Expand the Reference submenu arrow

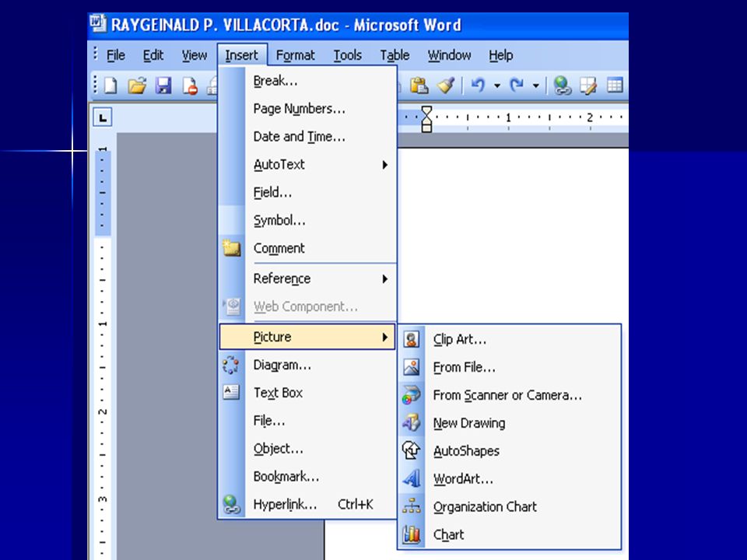(385, 278)
